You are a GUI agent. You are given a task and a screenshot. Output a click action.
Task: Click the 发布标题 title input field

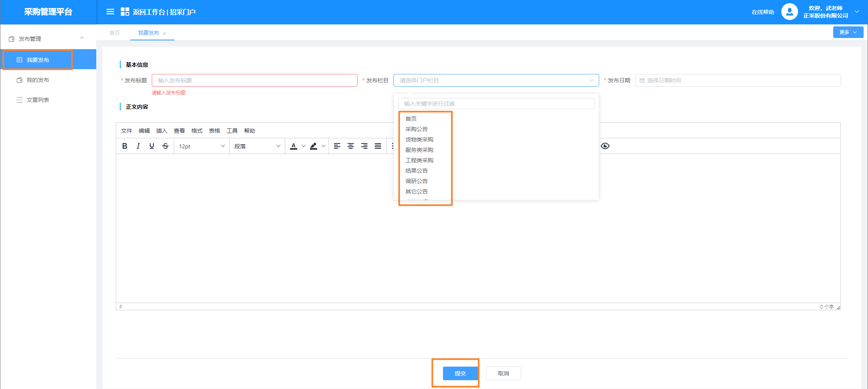point(254,80)
